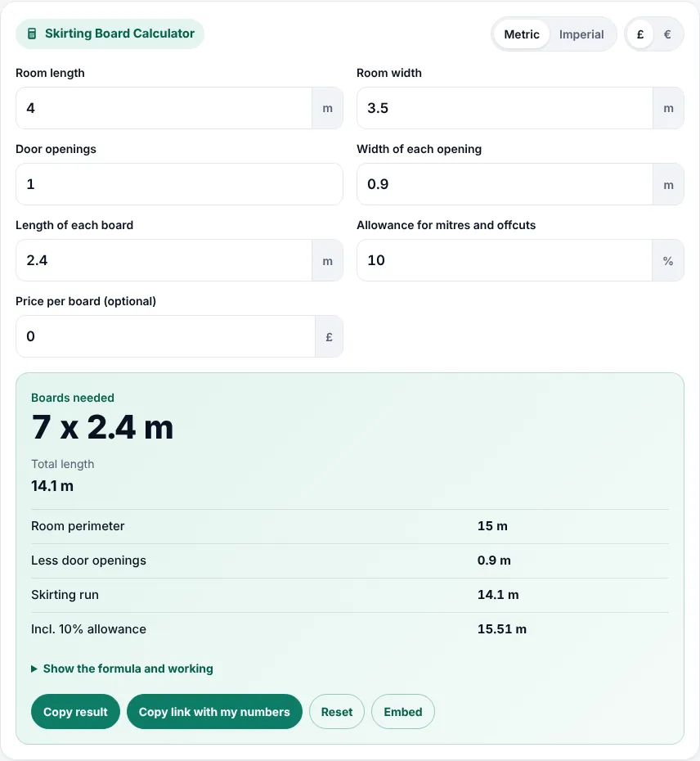Image resolution: width=700 pixels, height=761 pixels.
Task: Click the 'Door openings' label
Action: pos(56,149)
